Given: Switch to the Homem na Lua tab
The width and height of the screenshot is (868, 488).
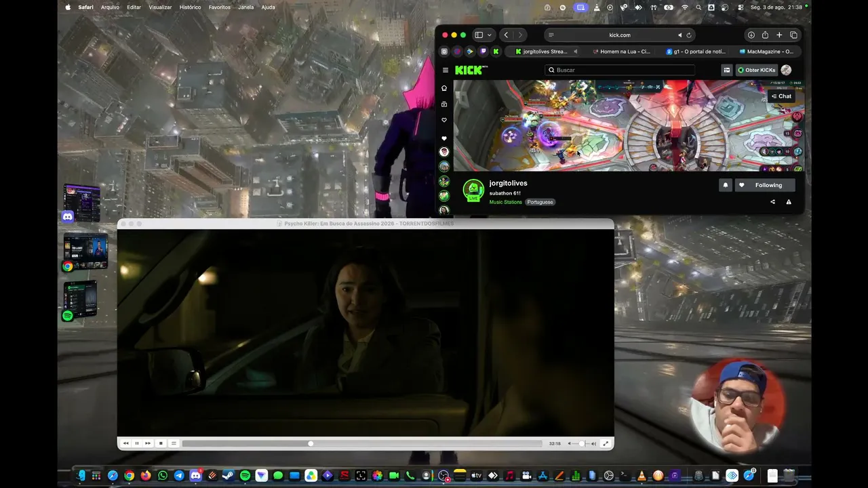Looking at the screenshot, I should click(620, 52).
